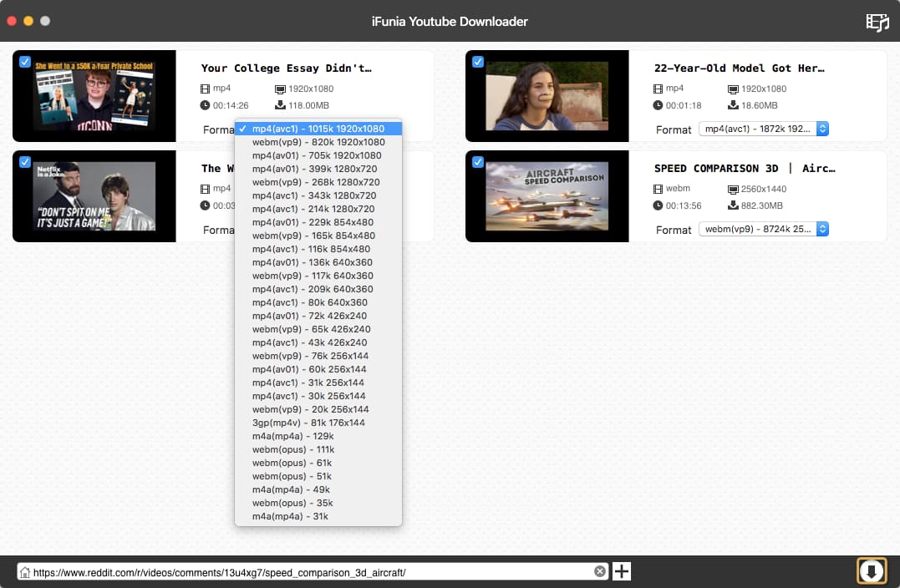Click the clock icon next to 00:13:56
900x588 pixels.
tap(658, 205)
